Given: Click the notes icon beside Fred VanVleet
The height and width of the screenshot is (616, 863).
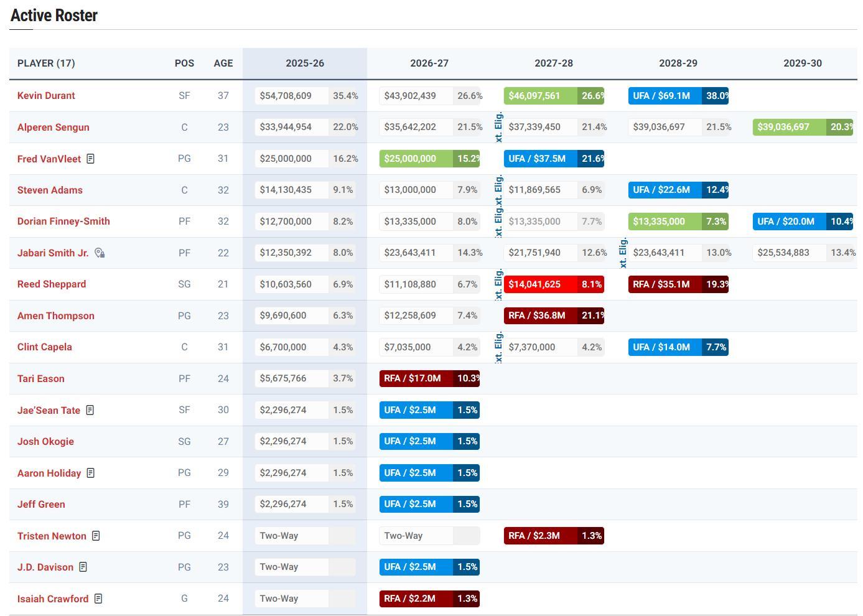Looking at the screenshot, I should [x=91, y=159].
